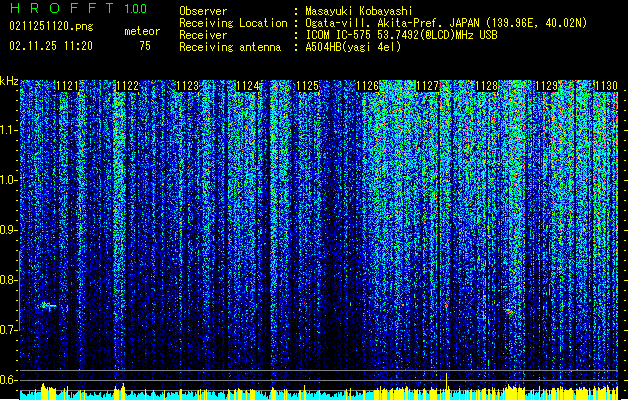
Task: Click the meteor count 75
Action: [145, 46]
